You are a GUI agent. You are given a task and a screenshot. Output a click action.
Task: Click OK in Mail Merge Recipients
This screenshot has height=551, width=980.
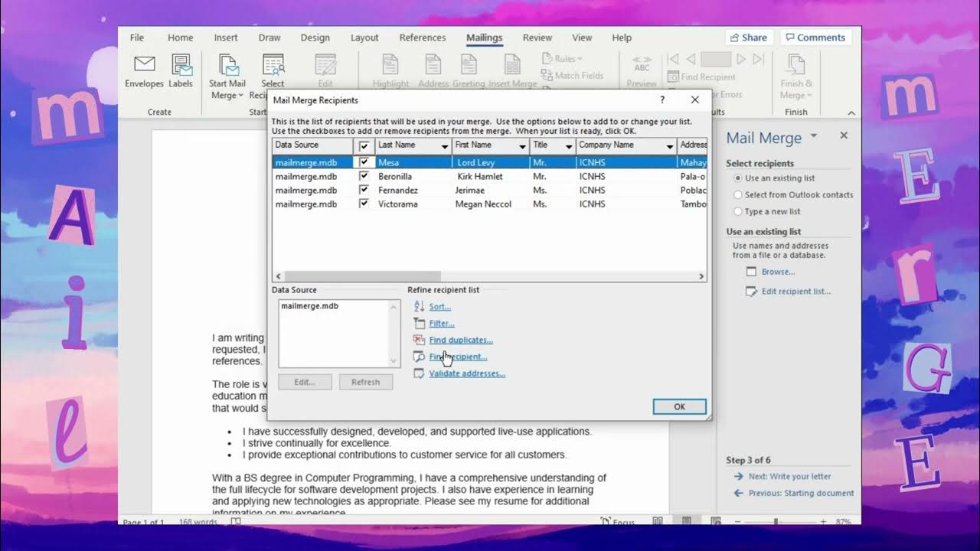point(679,407)
